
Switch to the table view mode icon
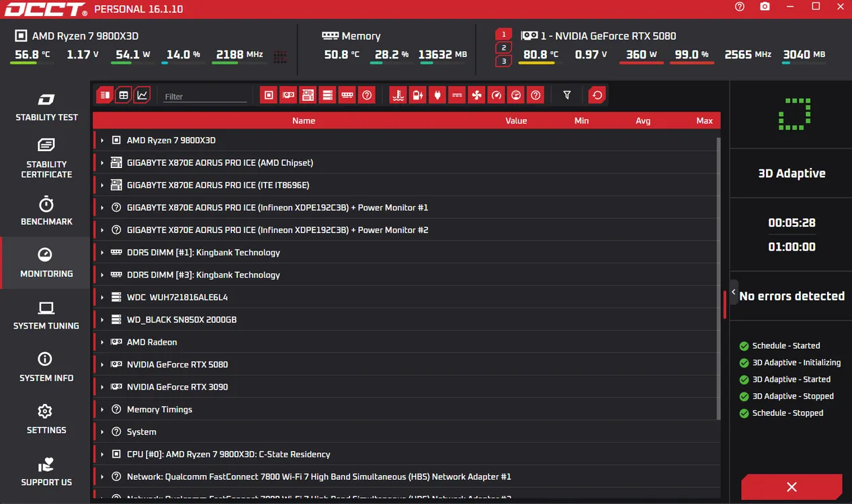(123, 95)
